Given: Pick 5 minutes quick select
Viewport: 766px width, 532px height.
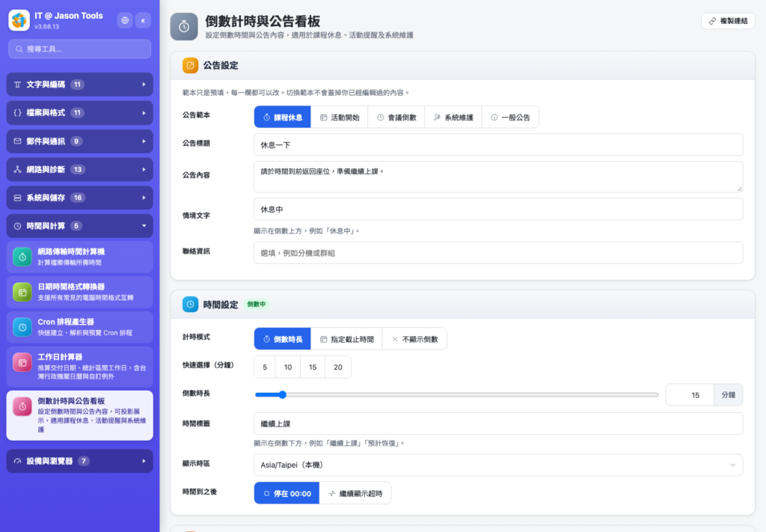Looking at the screenshot, I should [265, 367].
